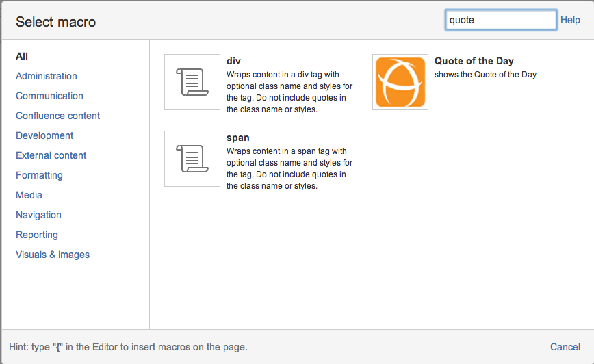Select the Reporting category

[37, 235]
